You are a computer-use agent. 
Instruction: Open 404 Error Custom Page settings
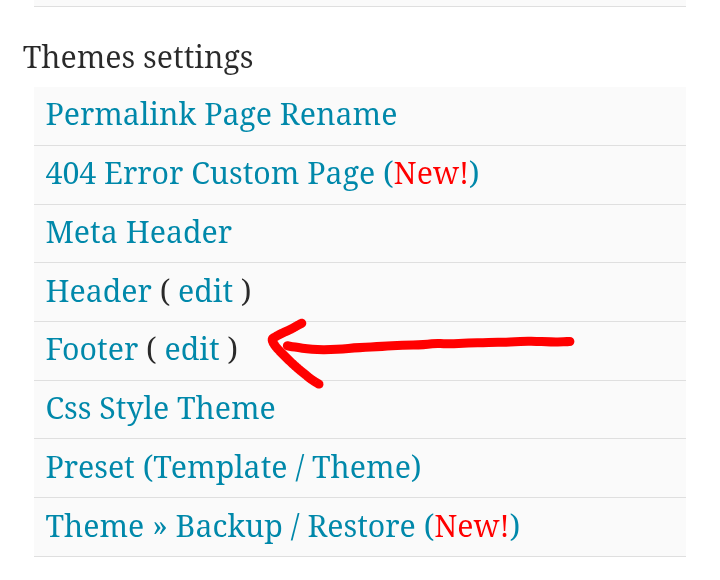coord(214,173)
